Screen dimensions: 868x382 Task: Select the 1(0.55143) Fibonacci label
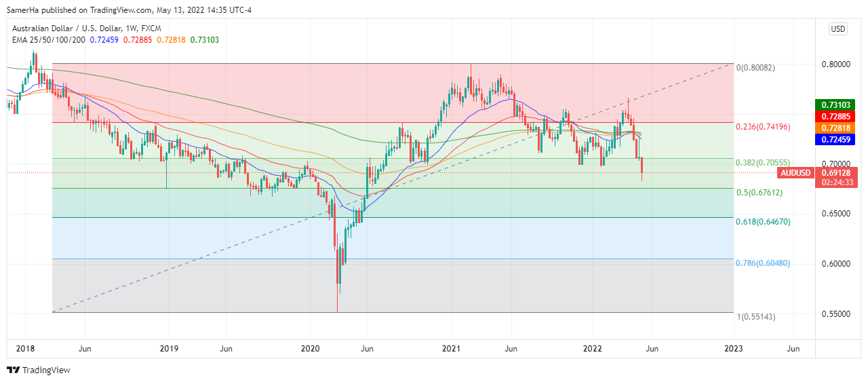(755, 317)
